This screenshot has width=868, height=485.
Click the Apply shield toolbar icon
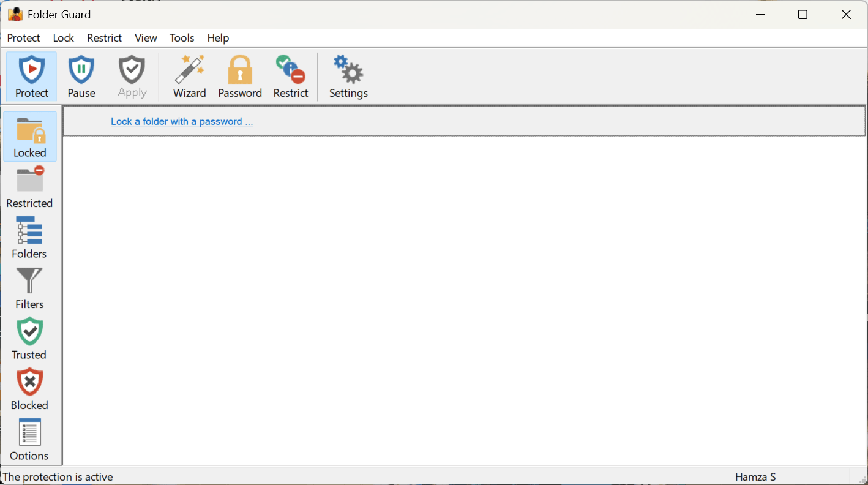click(132, 77)
